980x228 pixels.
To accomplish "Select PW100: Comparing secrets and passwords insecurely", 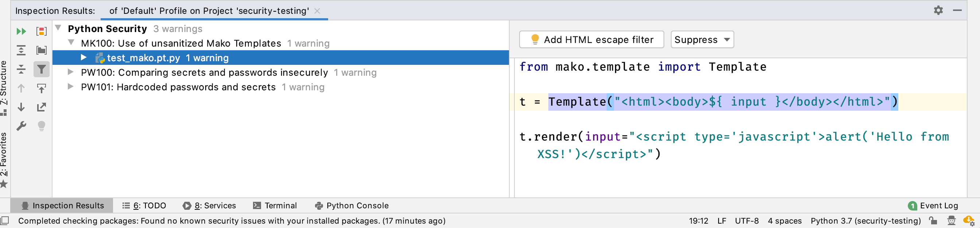I will click(x=281, y=72).
